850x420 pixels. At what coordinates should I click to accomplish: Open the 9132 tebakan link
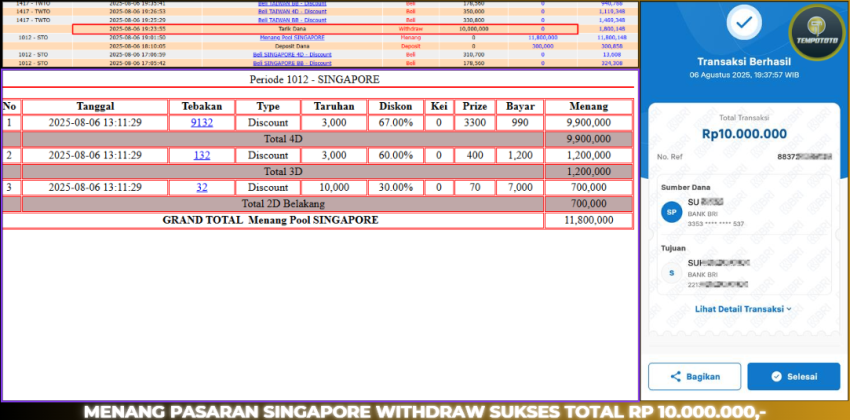(202, 123)
